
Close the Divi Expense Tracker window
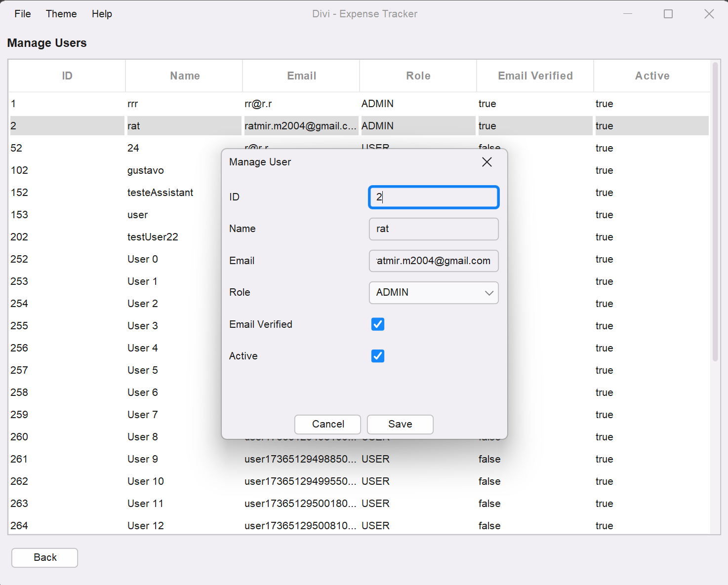tap(709, 14)
